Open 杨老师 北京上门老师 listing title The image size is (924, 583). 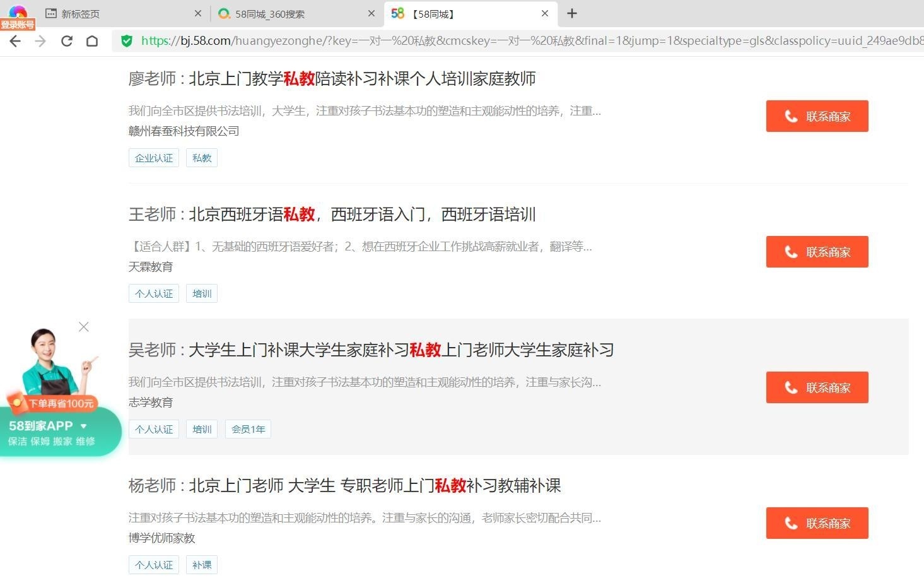[x=344, y=485]
